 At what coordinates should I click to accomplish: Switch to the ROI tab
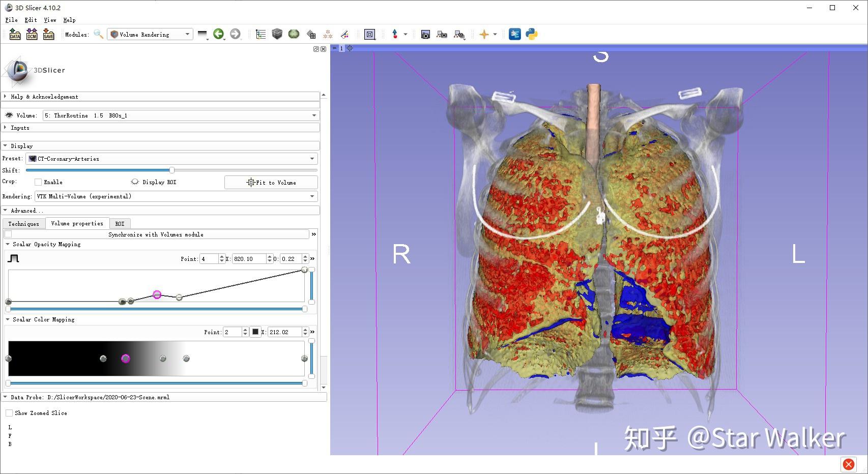click(x=120, y=223)
